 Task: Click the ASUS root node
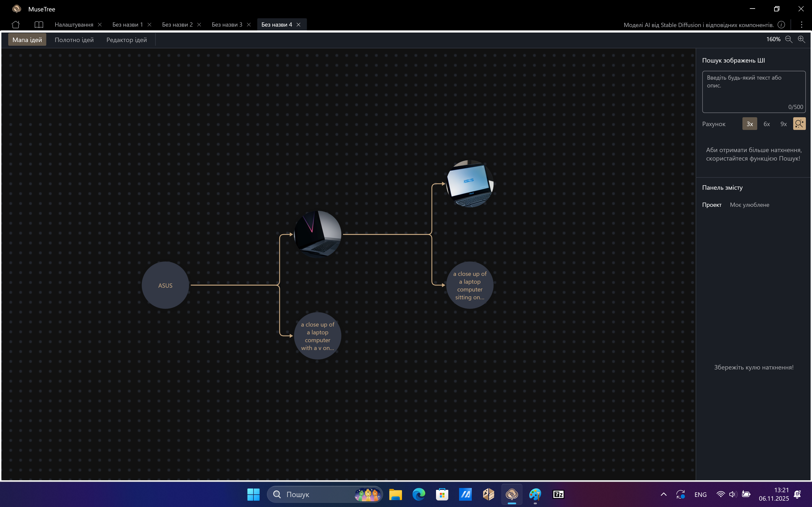click(x=165, y=285)
